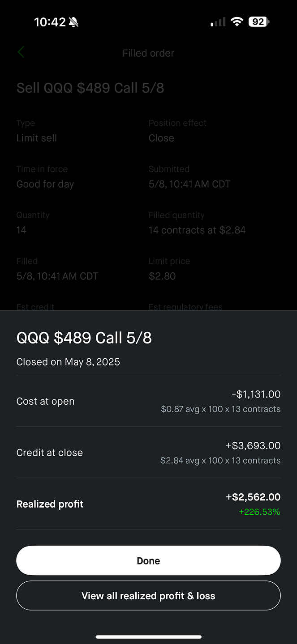Screen dimensions: 297x644
Task: Tap the Wi-Fi status icon
Action: tap(237, 21)
